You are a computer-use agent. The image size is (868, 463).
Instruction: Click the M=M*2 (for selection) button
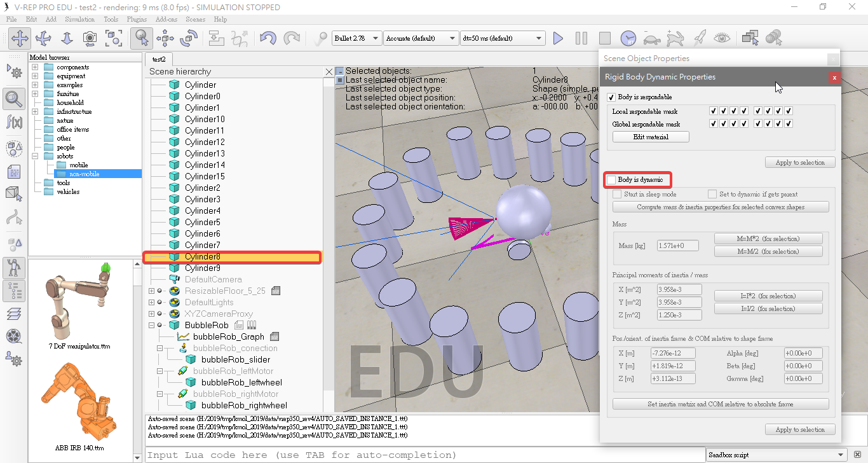[768, 238]
